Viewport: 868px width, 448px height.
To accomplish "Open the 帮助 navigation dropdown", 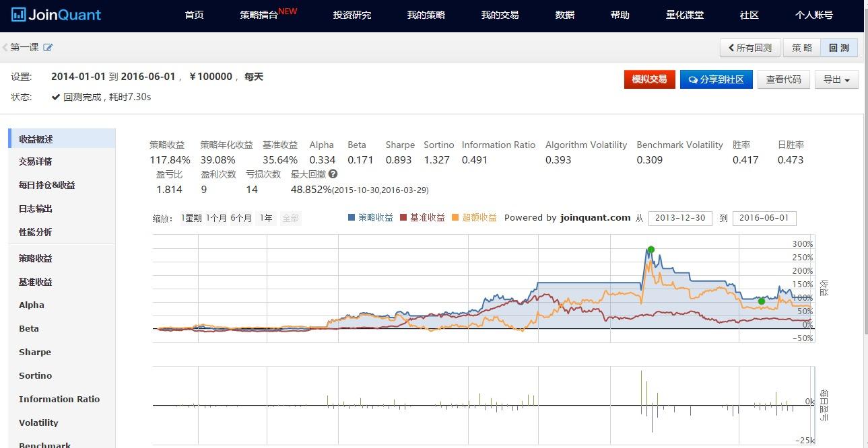I will click(x=619, y=15).
